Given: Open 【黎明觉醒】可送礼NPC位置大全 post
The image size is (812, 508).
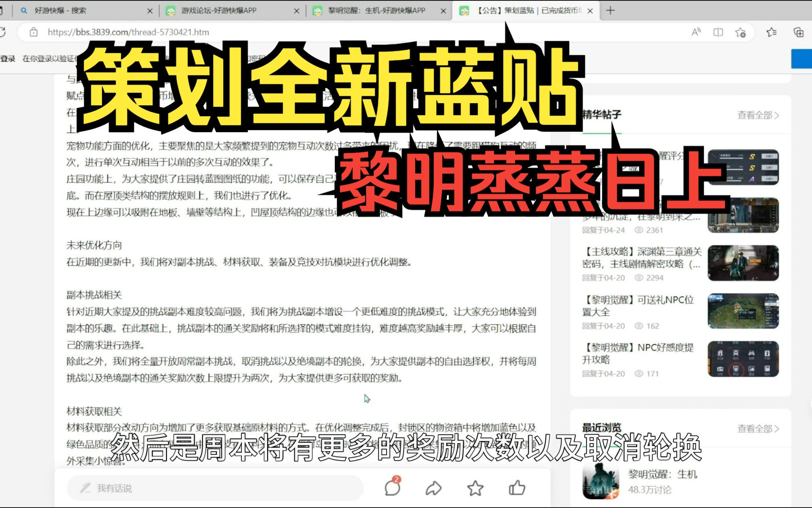Looking at the screenshot, I should click(x=638, y=306).
